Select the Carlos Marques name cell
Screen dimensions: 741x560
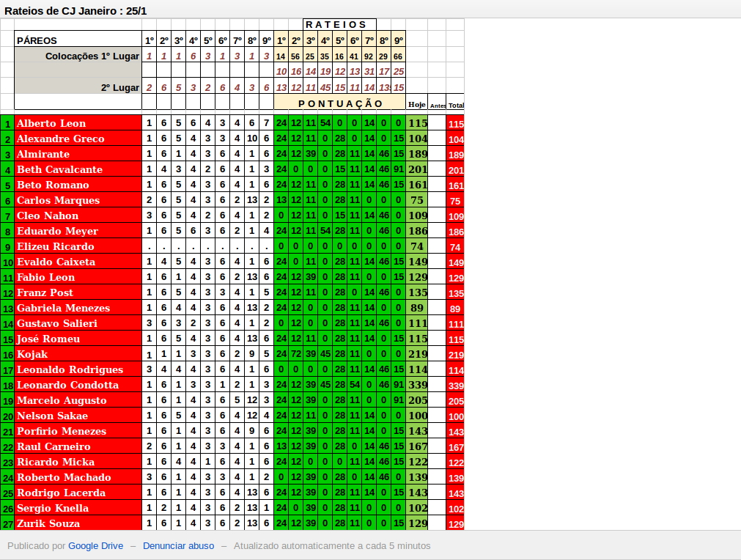[x=78, y=200]
